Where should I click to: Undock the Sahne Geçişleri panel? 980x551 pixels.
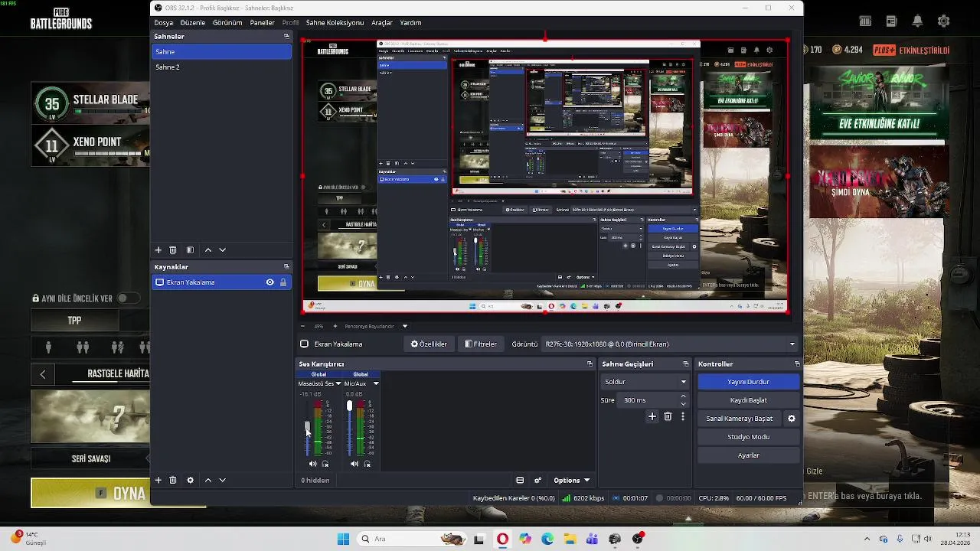click(686, 364)
